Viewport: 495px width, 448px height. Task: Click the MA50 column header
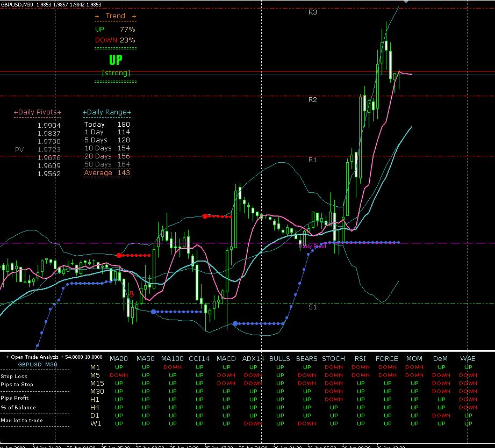146,359
